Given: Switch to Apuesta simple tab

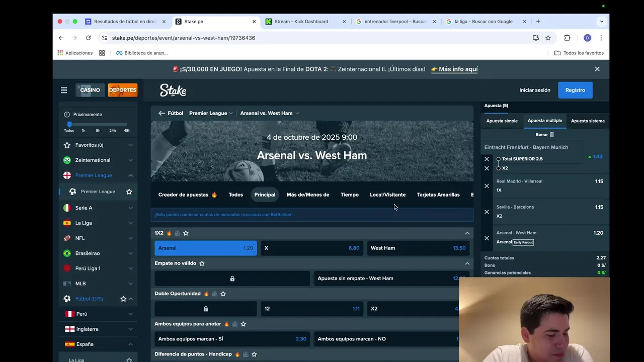Looking at the screenshot, I should [x=502, y=121].
